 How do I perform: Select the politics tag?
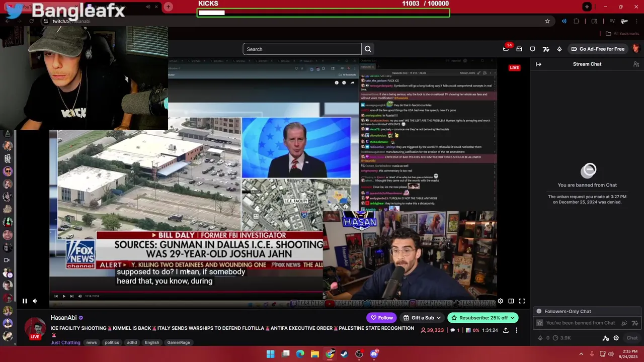(x=112, y=342)
